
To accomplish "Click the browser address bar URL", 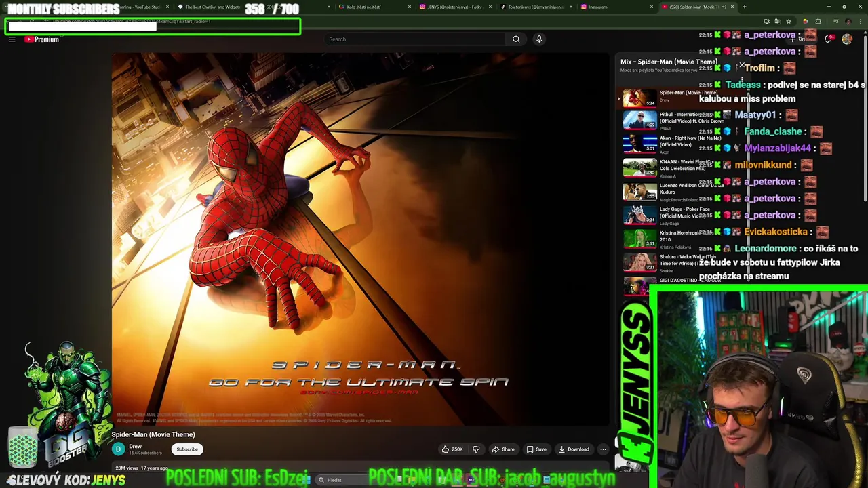I will pos(132,21).
